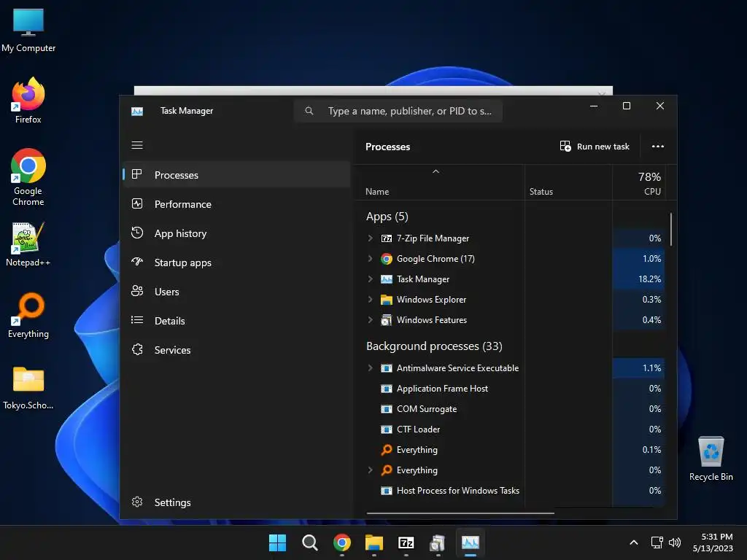Click Task Manager's 18.2% CPU value
Viewport: 747px width, 560px height.
(649, 279)
